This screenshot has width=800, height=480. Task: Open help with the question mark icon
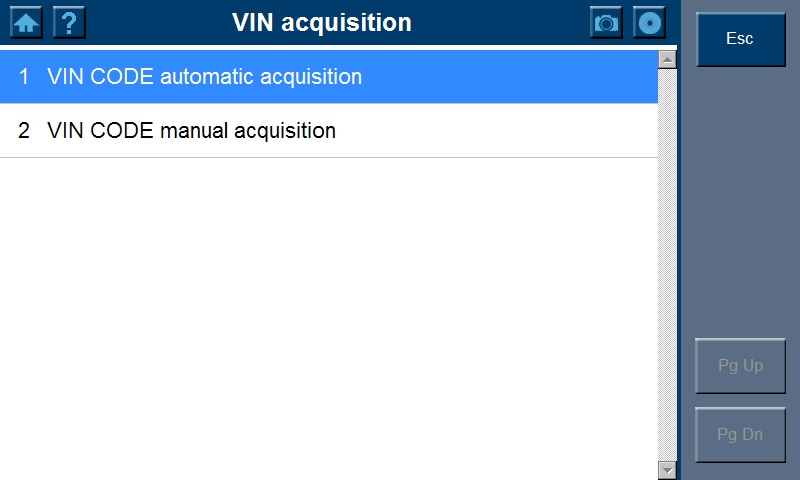(x=68, y=22)
